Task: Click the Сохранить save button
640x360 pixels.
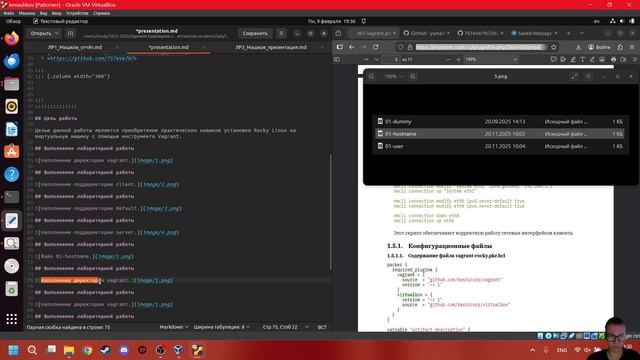Action: 255,33
